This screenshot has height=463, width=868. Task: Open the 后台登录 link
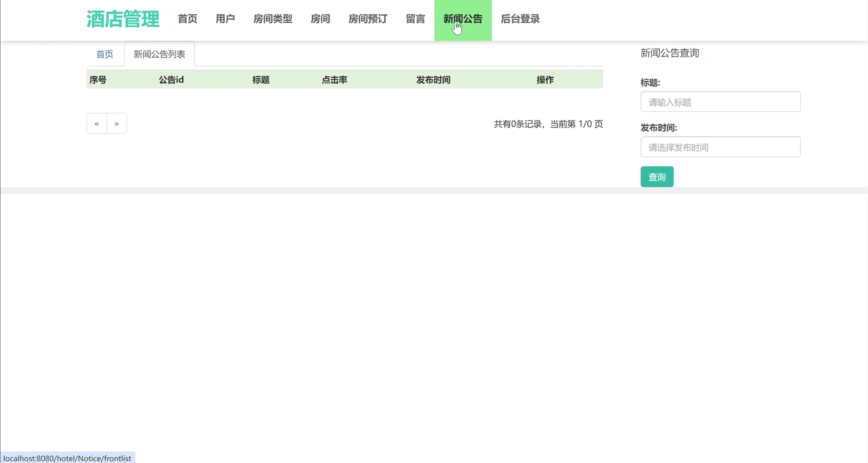[520, 19]
